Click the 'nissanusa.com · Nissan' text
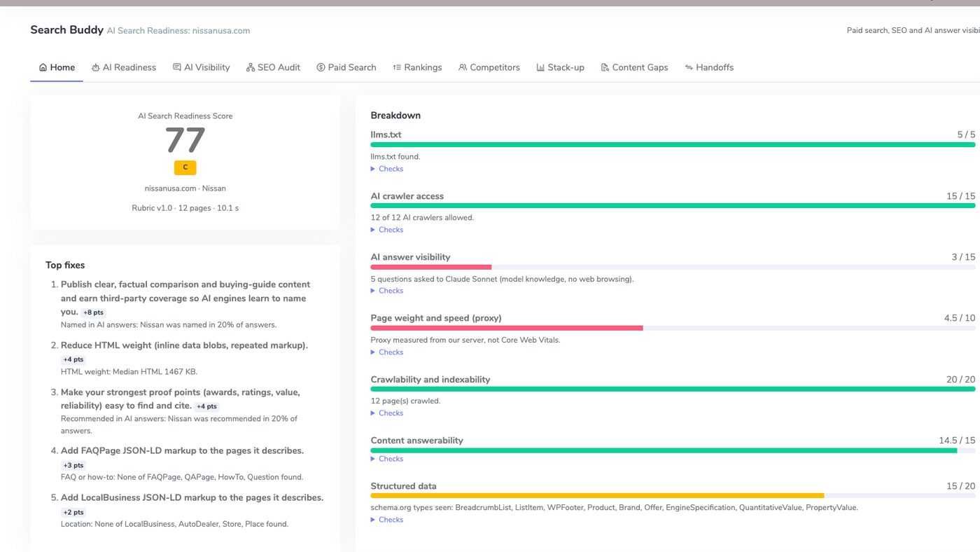 185,188
